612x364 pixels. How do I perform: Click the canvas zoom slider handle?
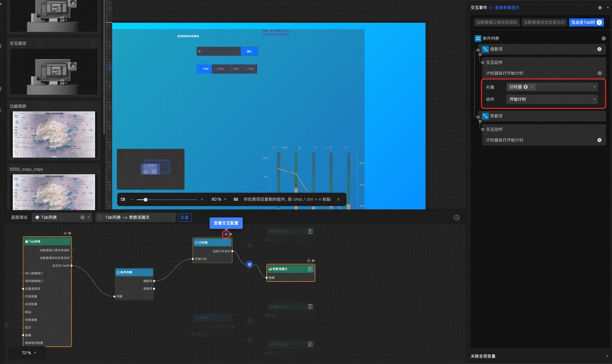[145, 200]
